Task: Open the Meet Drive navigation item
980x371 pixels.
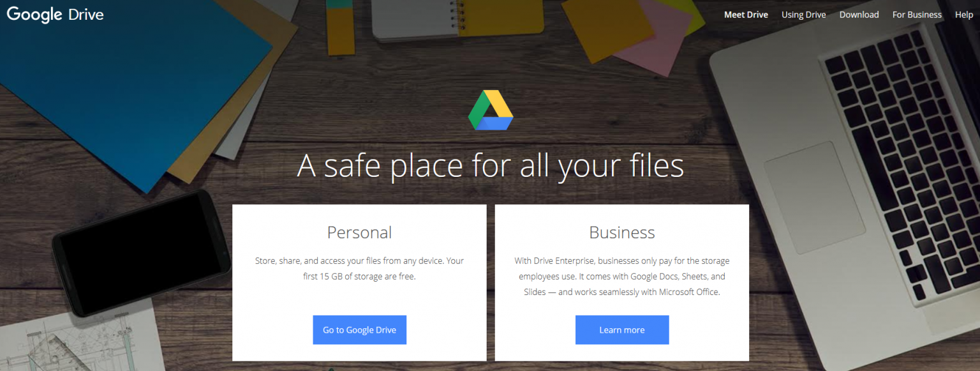Action: pos(746,14)
